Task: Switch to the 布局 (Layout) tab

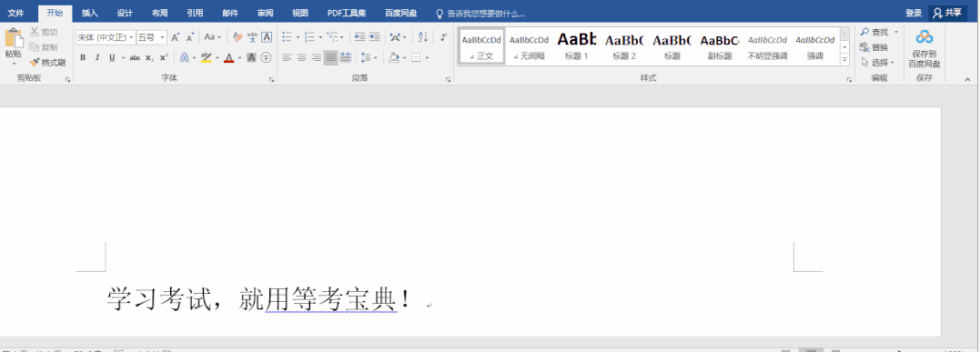Action: (160, 13)
